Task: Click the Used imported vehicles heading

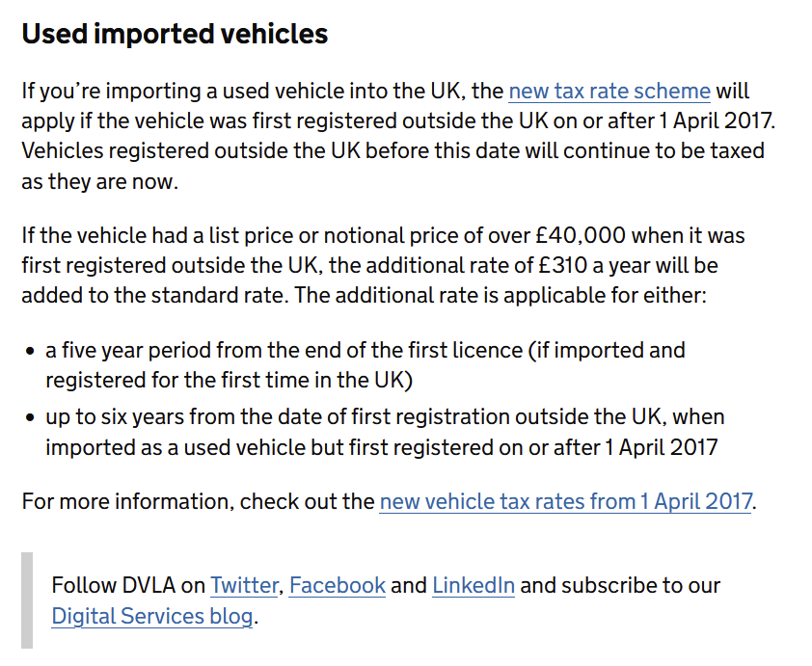Action: (x=175, y=35)
